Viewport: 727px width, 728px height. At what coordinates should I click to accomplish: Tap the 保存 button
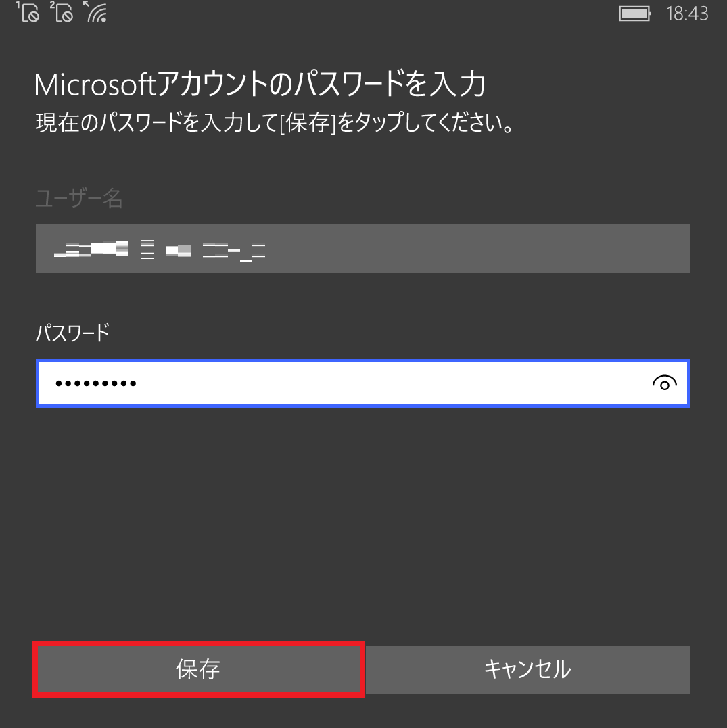coord(199,669)
